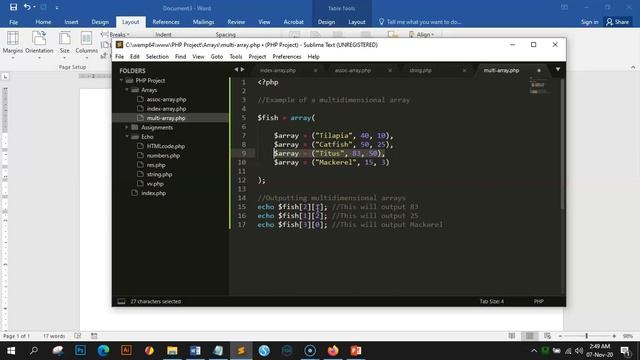Change the PHP syntax in Sublime status bar
Image resolution: width=640 pixels, height=360 pixels.
[x=539, y=301]
